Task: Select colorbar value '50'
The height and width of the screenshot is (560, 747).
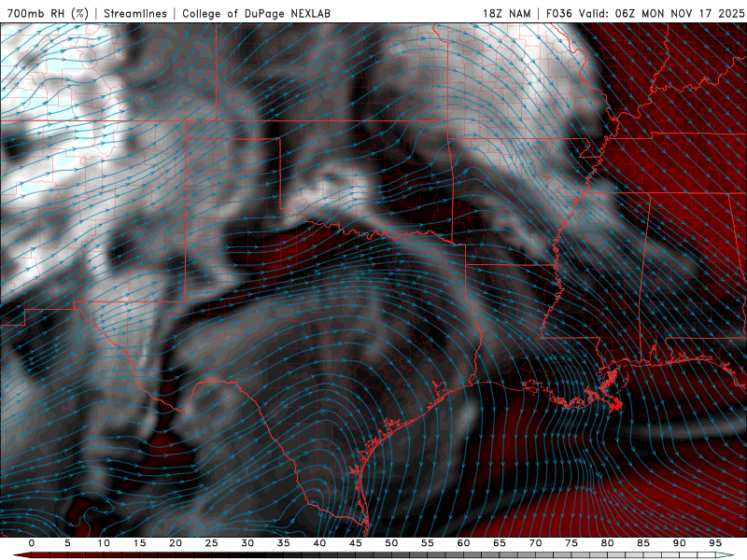Action: coord(391,543)
